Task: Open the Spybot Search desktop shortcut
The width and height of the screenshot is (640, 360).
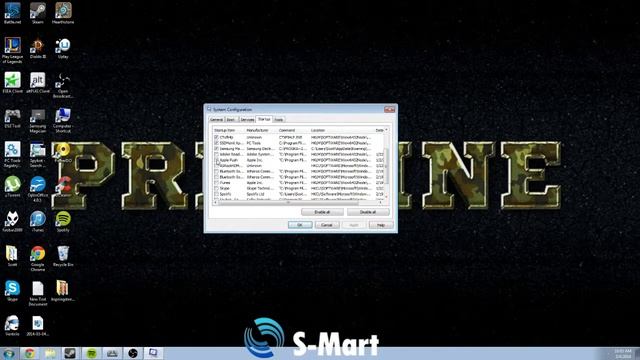Action: click(38, 155)
